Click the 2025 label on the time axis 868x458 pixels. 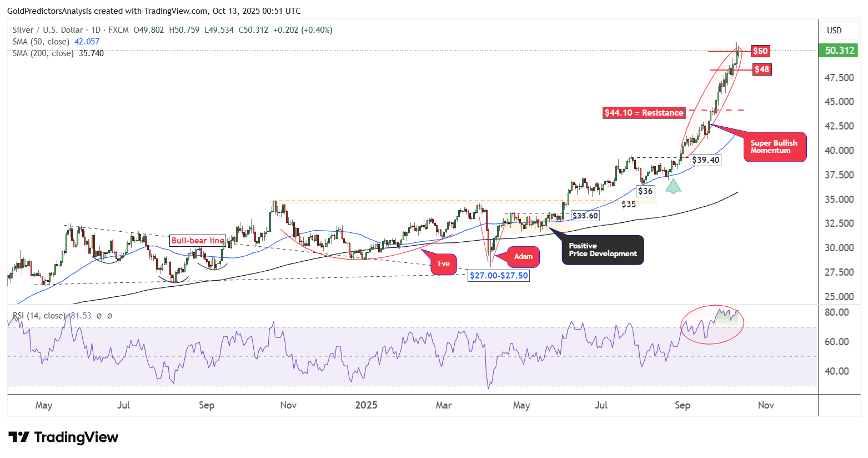[x=366, y=405]
